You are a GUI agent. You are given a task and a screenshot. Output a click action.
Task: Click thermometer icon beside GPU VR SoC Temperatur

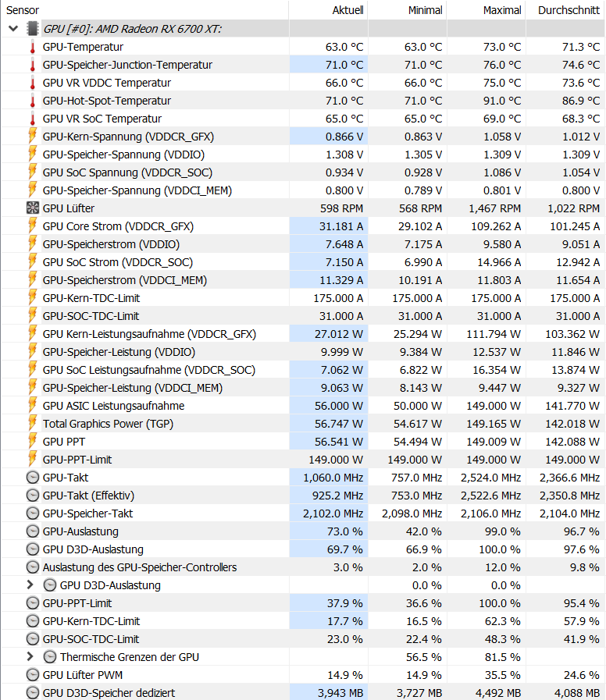(x=32, y=119)
